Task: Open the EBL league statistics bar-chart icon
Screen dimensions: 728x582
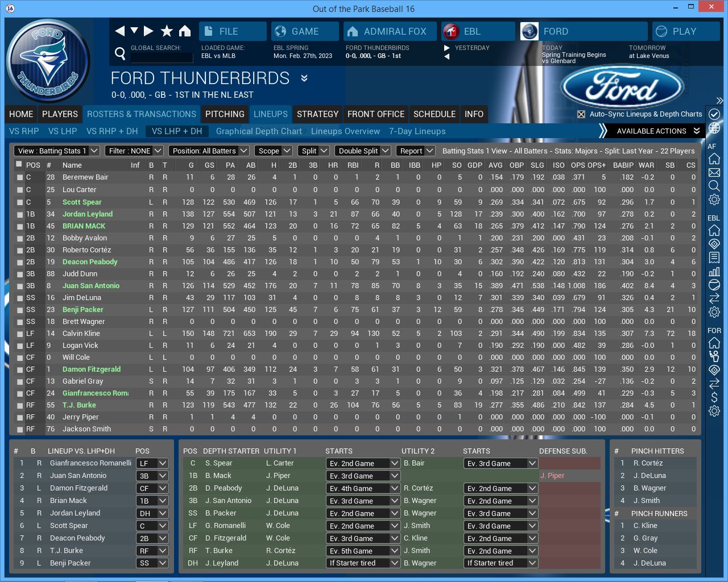Action: pos(714,271)
